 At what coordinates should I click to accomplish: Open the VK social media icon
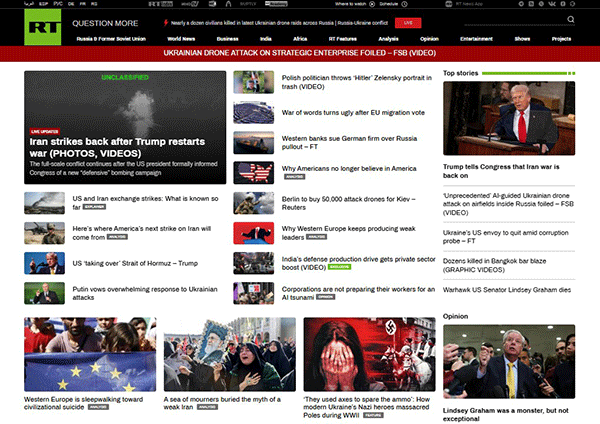(551, 4)
